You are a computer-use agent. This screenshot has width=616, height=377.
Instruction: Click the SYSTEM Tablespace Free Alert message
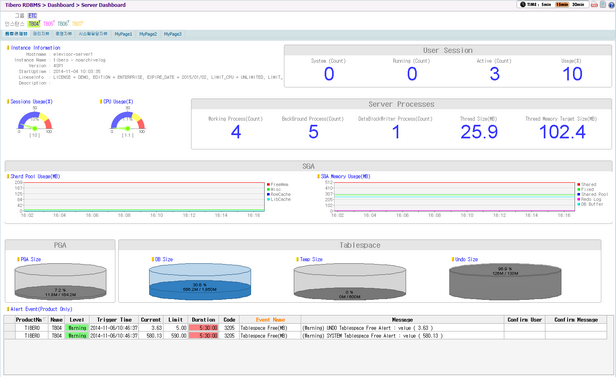(x=372, y=336)
